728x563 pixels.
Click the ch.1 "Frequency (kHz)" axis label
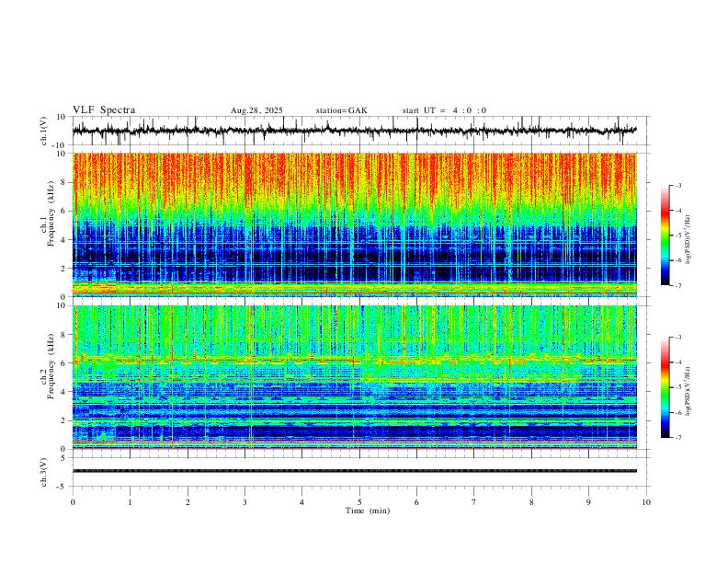click(51, 213)
